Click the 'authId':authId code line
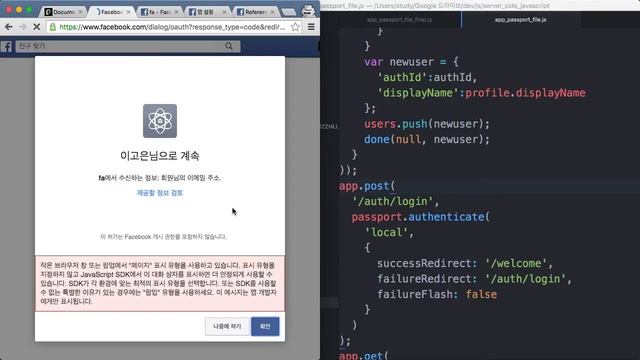 427,78
